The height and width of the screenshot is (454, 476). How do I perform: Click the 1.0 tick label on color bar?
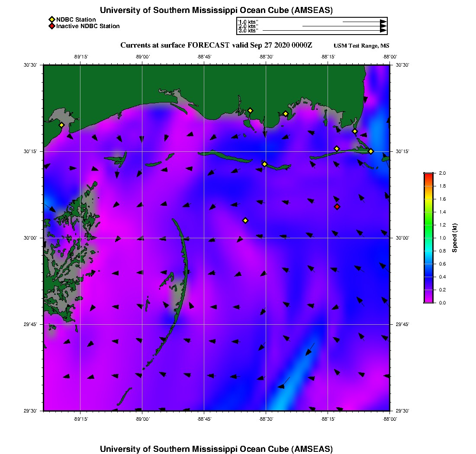click(x=441, y=238)
